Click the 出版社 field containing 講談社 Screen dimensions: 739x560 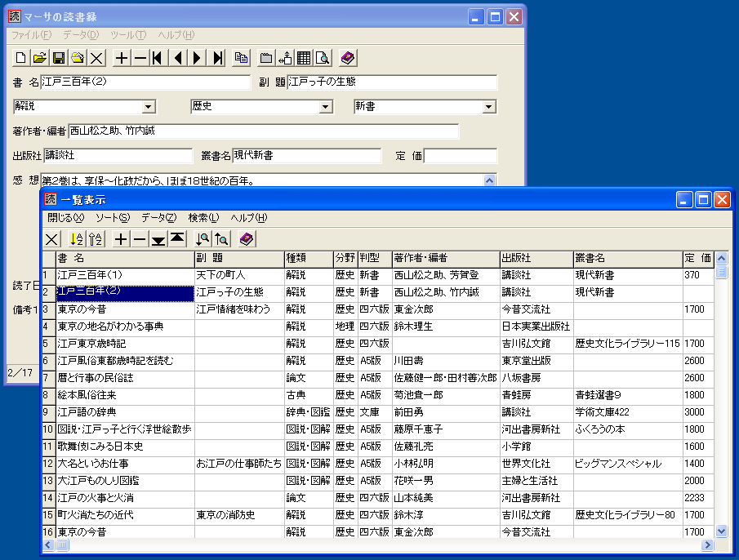click(118, 155)
